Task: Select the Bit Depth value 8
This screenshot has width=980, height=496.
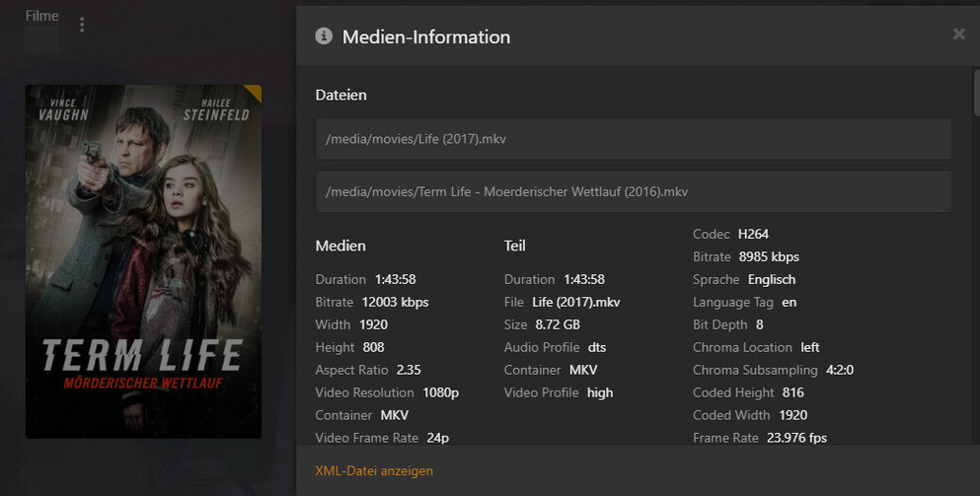Action: 759,324
